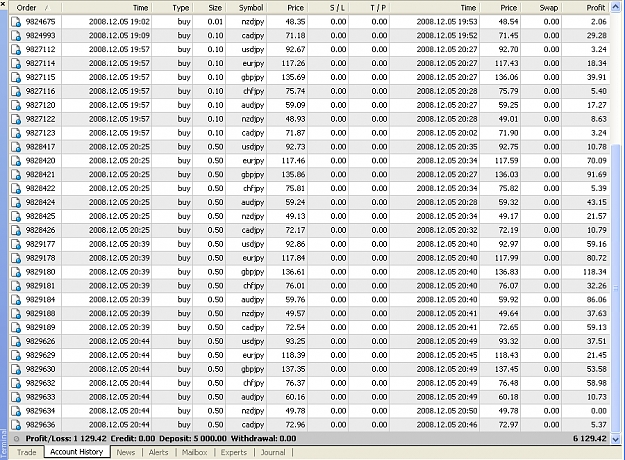The height and width of the screenshot is (460, 625).
Task: Click the order icon for order 9829180
Action: coord(16,272)
